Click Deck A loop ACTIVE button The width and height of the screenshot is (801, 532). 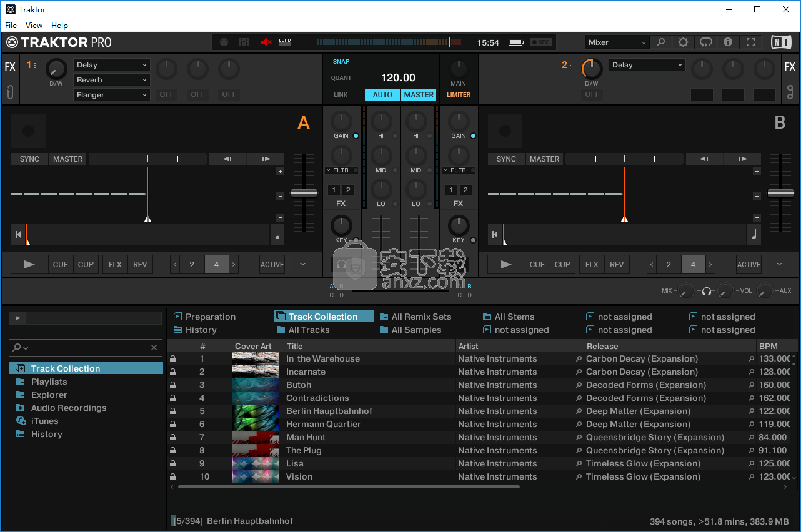click(272, 265)
